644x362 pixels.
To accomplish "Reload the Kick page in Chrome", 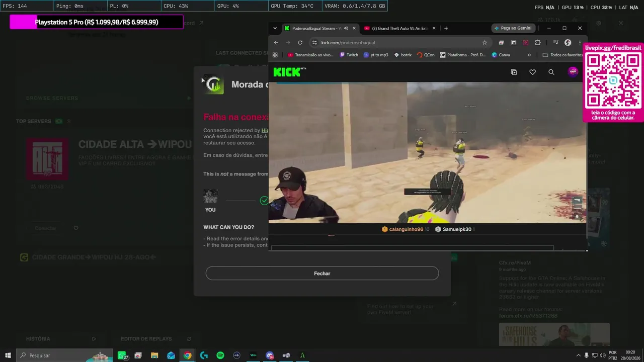I will tap(300, 43).
